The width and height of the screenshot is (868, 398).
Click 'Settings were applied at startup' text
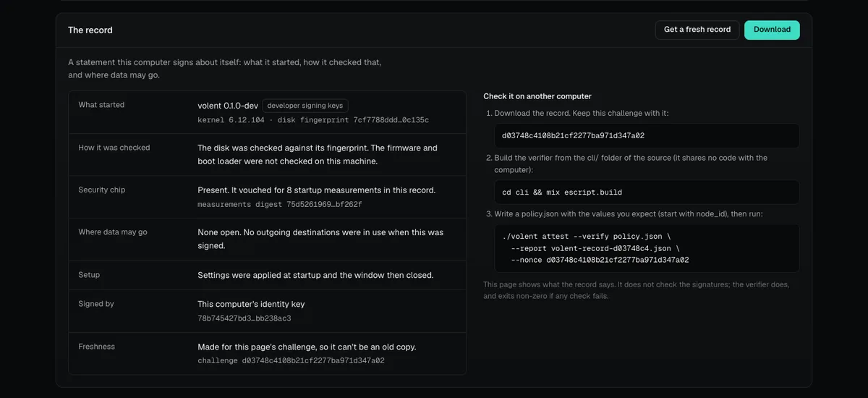(x=315, y=275)
